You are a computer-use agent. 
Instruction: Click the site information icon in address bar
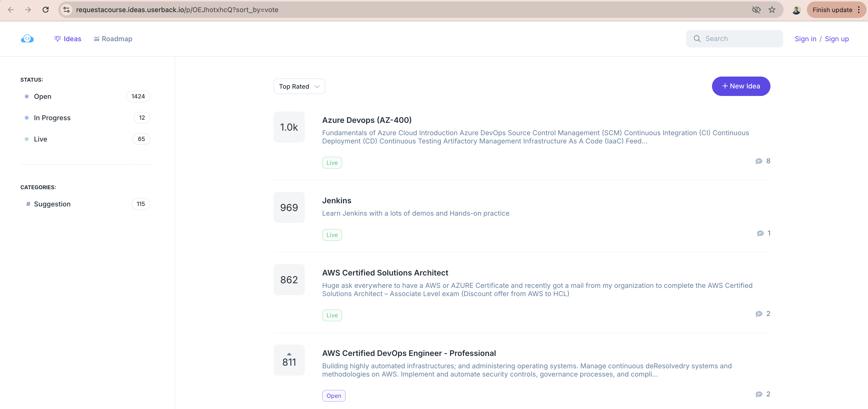[x=67, y=10]
